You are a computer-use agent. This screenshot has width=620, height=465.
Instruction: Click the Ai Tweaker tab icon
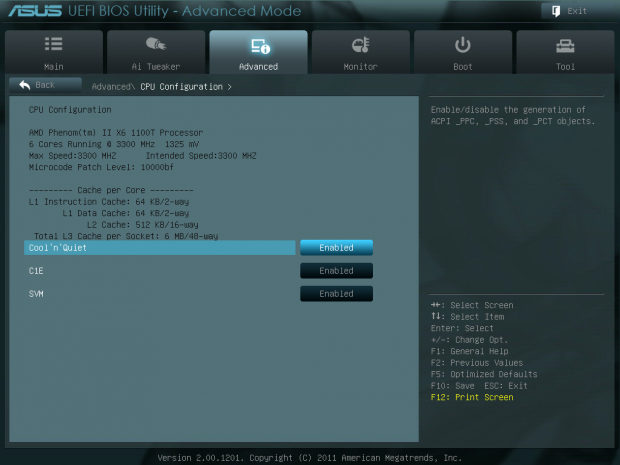point(156,46)
